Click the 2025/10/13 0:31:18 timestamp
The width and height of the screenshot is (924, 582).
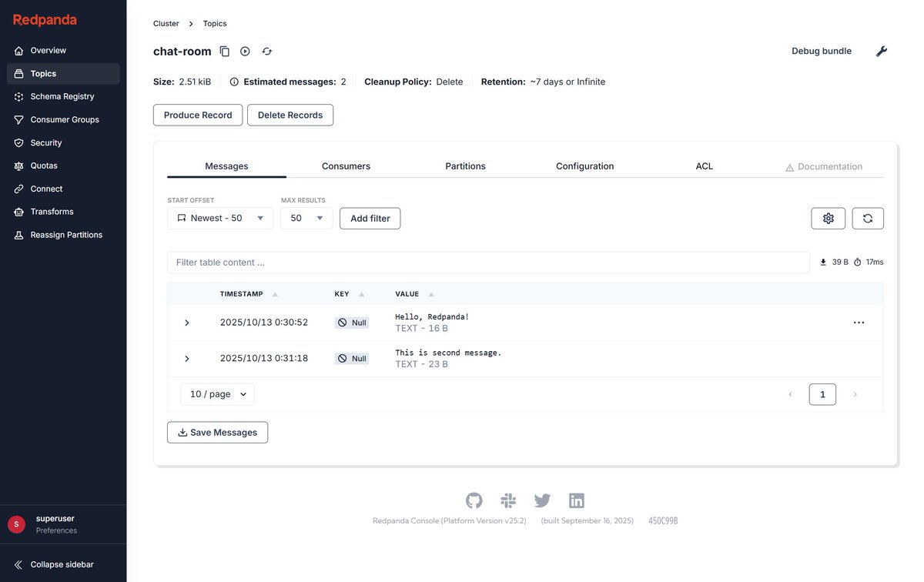264,359
